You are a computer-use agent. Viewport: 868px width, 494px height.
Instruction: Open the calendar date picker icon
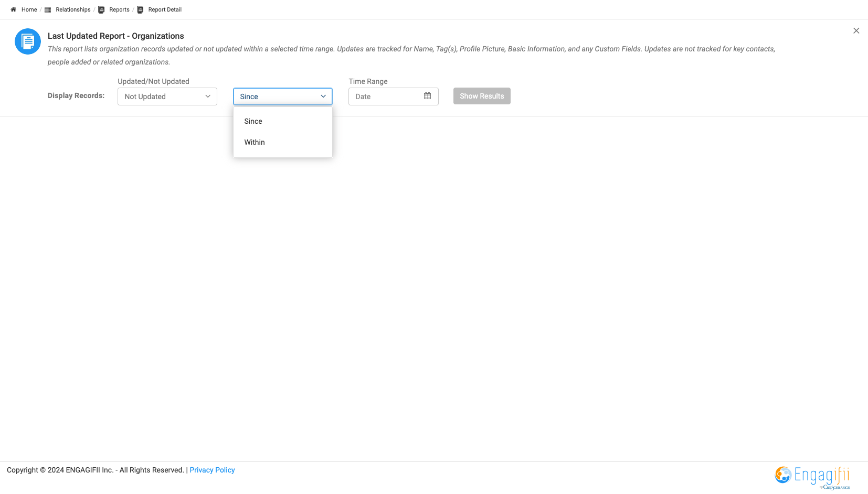pyautogui.click(x=427, y=96)
